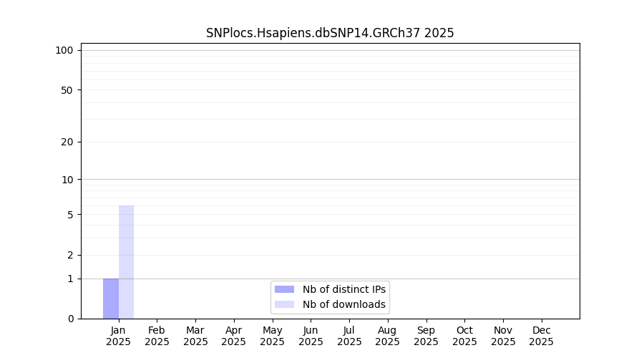644x358 pixels.
Task: Click the light blue downloads bar for January
Action: click(x=126, y=262)
